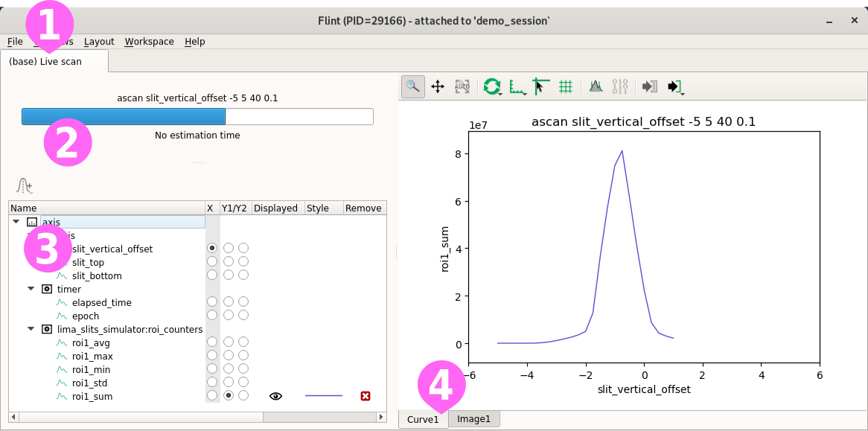Click the curve icon beside elapsed_time

pyautogui.click(x=62, y=303)
